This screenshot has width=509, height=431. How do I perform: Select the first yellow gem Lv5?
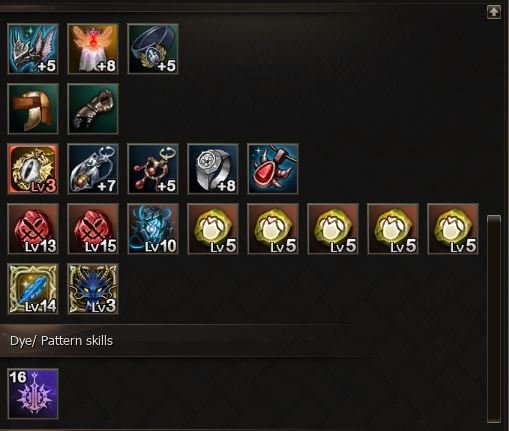(x=213, y=229)
